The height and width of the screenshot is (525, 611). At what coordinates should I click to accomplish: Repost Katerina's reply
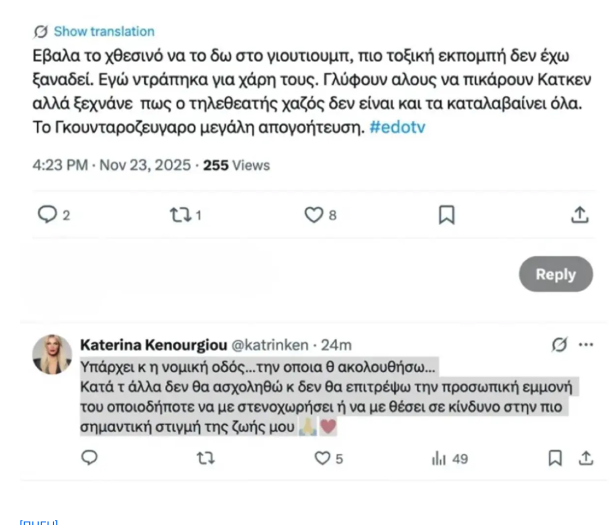click(205, 458)
